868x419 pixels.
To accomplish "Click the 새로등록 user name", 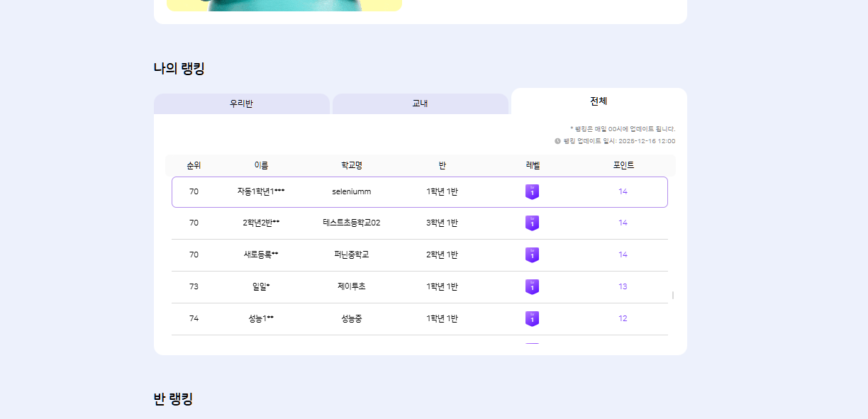I will coord(261,255).
